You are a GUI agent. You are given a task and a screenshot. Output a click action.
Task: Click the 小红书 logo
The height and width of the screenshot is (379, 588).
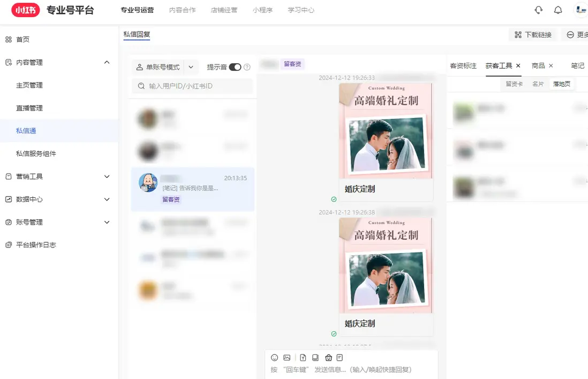click(x=26, y=10)
